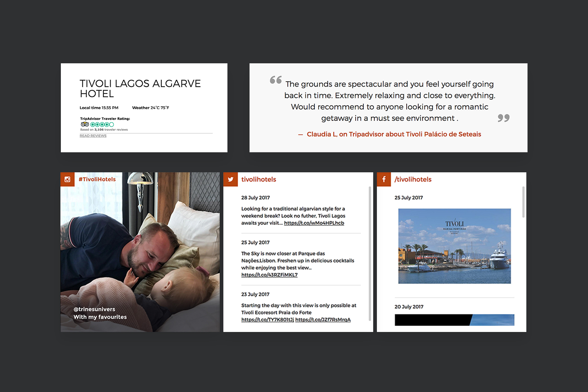
Task: Follow the https://t.co/JZf7RsMrqA tweet link
Action: (323, 320)
